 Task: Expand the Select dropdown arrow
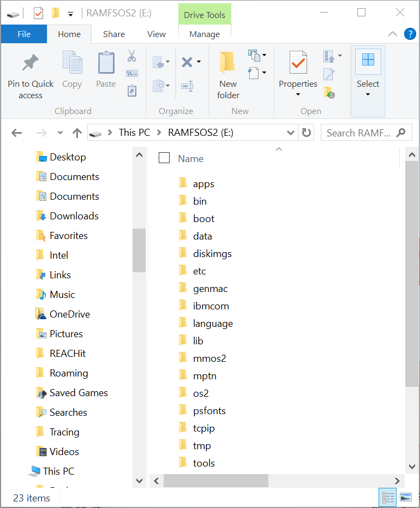(368, 94)
